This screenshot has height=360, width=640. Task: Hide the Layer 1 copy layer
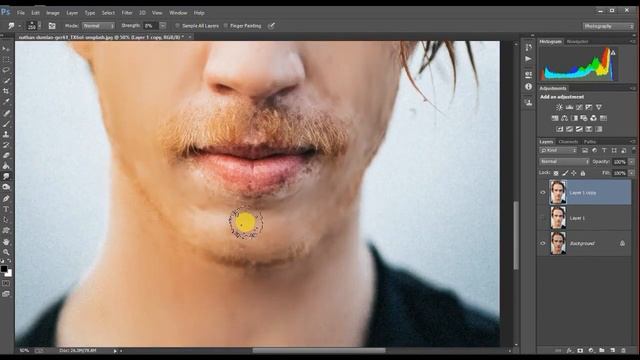pyautogui.click(x=542, y=193)
